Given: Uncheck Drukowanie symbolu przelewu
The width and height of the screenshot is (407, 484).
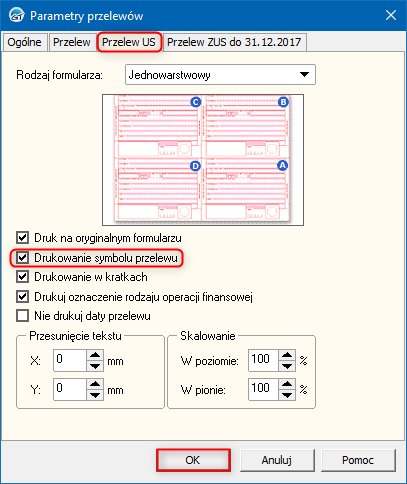Looking at the screenshot, I should (22, 258).
